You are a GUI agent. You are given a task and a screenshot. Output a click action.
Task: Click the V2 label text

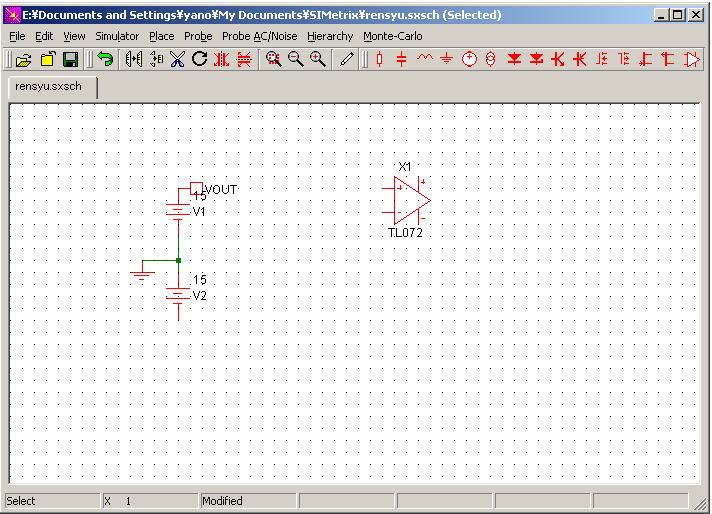[x=200, y=296]
